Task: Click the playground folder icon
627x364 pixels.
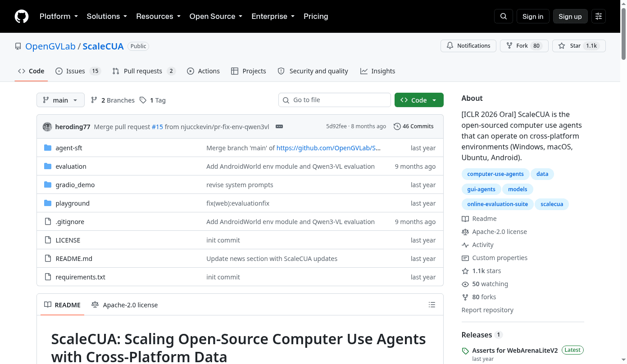Action: coord(48,203)
